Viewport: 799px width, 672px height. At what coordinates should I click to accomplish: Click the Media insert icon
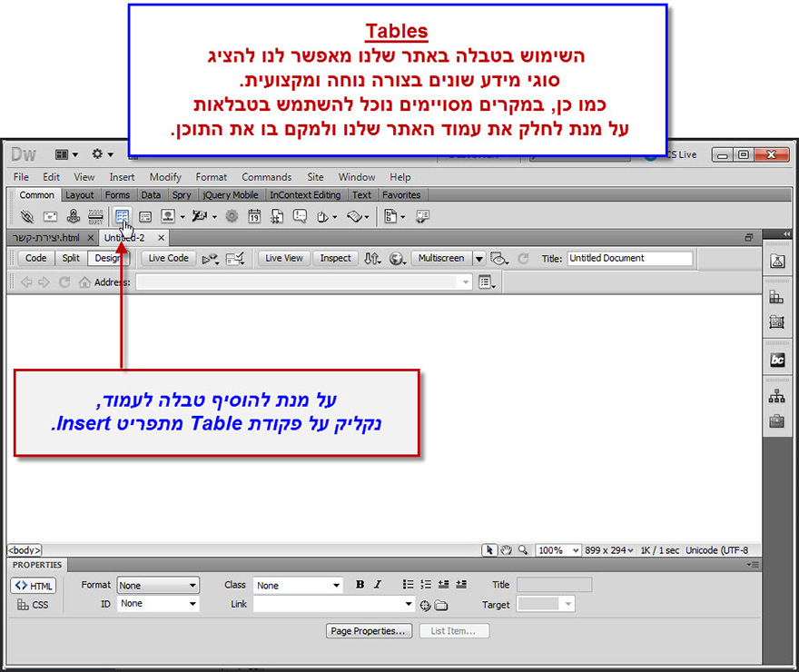[x=199, y=216]
